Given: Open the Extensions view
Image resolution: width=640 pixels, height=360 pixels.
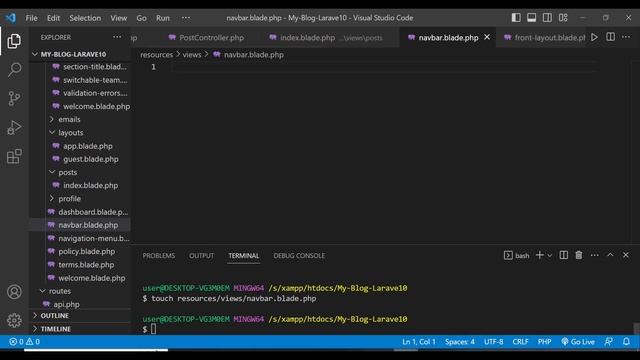Looking at the screenshot, I should (14, 156).
